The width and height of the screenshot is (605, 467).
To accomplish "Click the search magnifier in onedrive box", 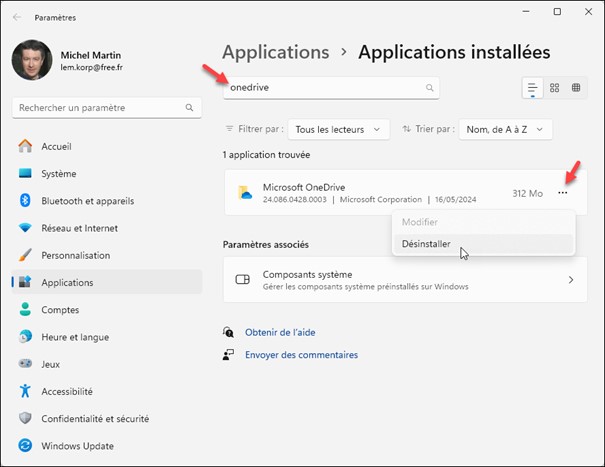I will coord(430,88).
